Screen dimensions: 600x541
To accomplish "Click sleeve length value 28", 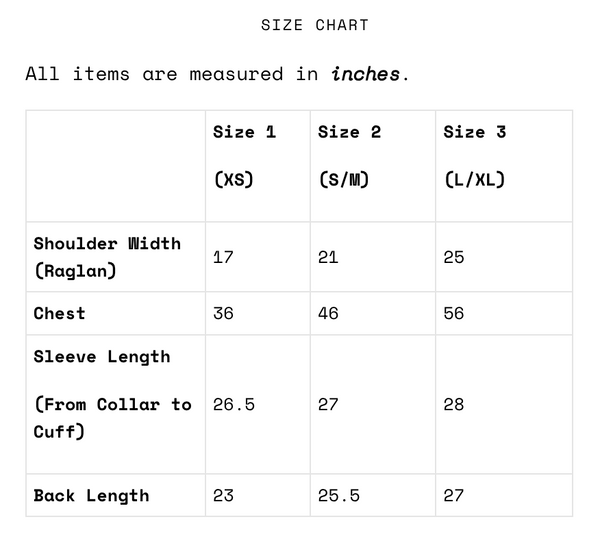I will click(454, 404).
